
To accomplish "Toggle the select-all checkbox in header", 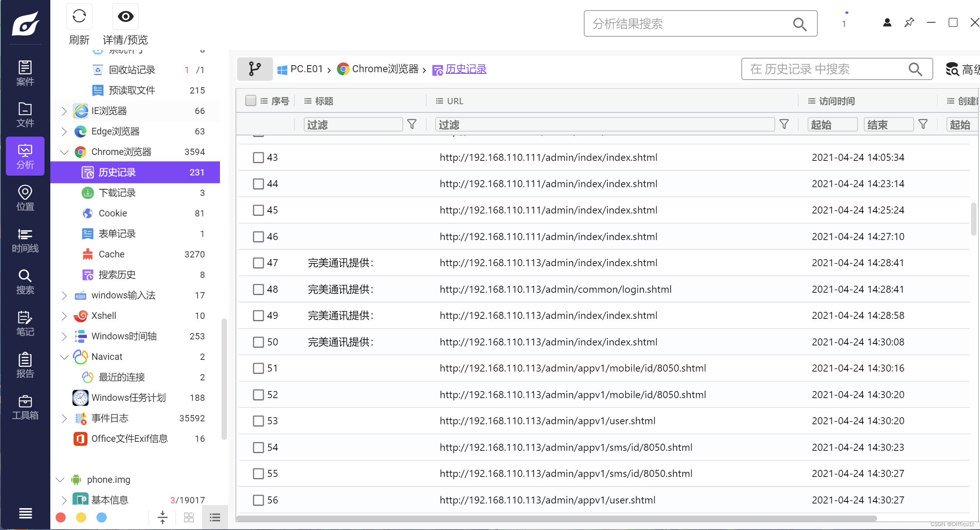I will point(251,101).
